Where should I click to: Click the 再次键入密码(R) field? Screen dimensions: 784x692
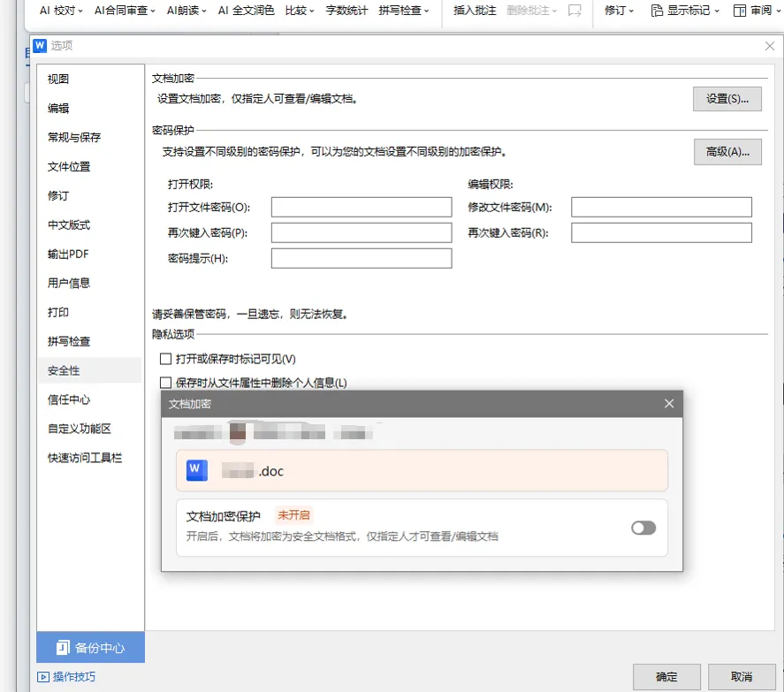(661, 232)
